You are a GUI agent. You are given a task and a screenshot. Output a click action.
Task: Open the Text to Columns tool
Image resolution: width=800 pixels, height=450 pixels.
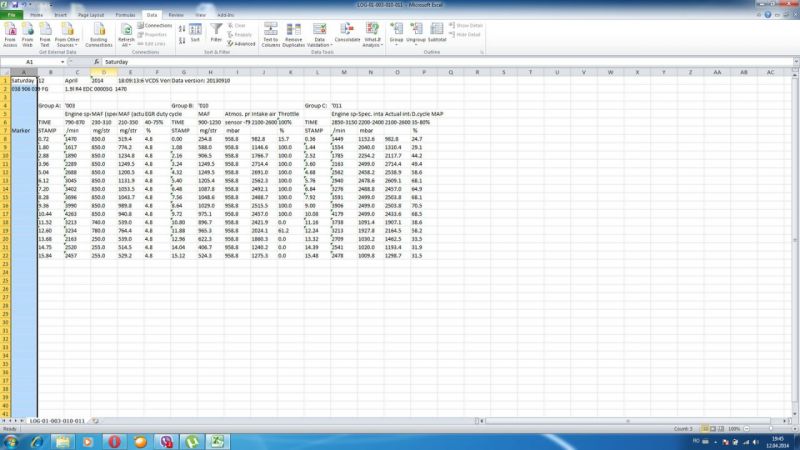pyautogui.click(x=270, y=31)
